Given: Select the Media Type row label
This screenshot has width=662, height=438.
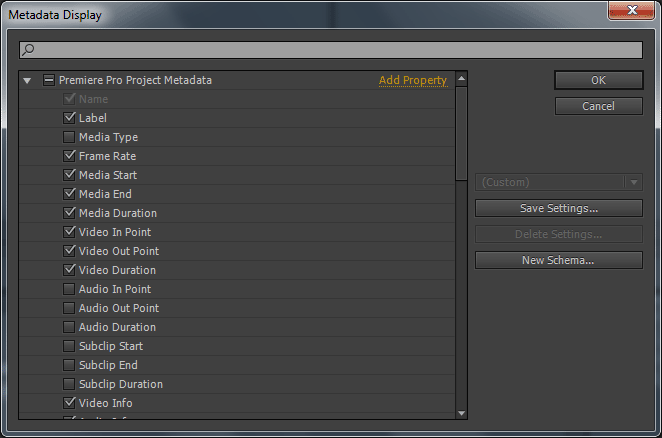Looking at the screenshot, I should (109, 137).
